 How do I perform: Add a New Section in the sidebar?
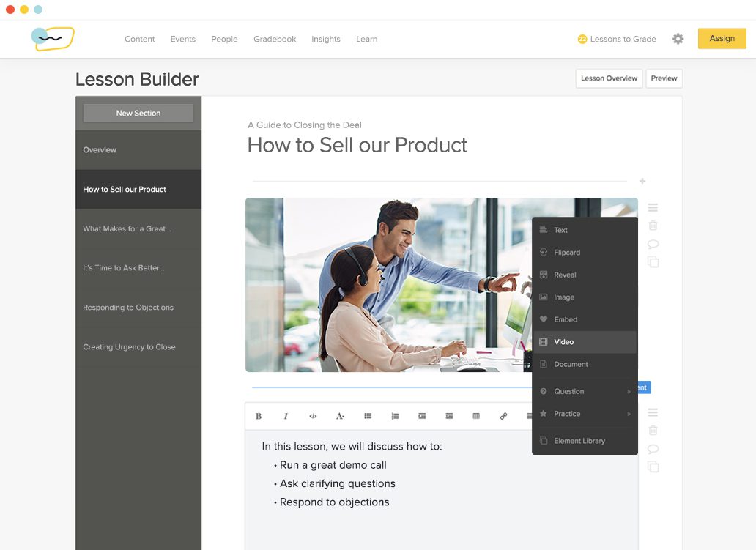[138, 113]
